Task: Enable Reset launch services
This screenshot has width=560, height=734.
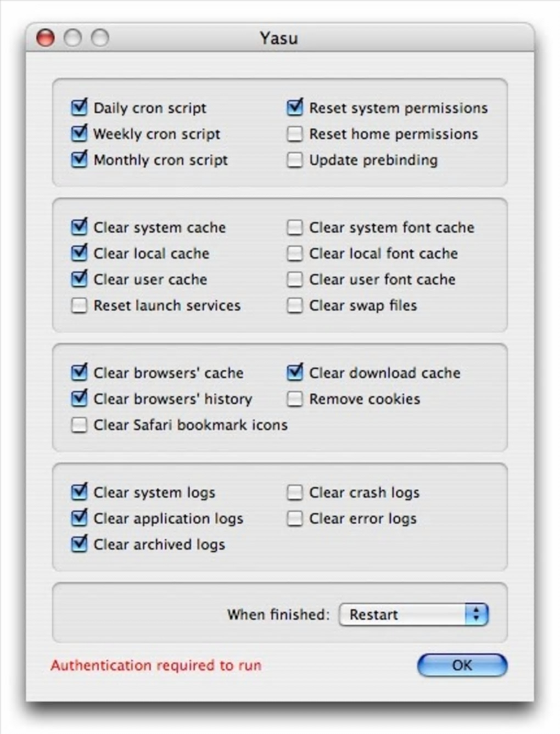Action: (80, 305)
